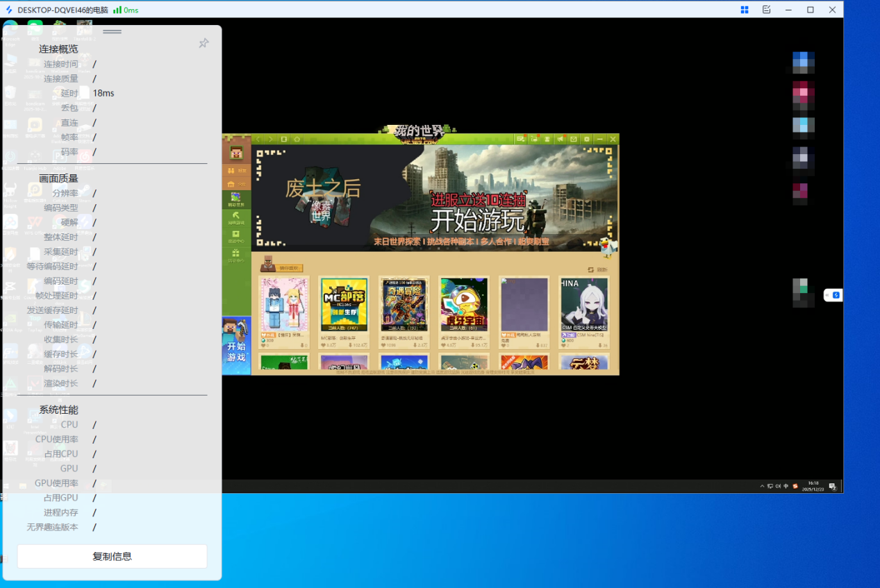Click the Steve avatar in the sidebar
This screenshot has height=588, width=880.
[x=236, y=153]
